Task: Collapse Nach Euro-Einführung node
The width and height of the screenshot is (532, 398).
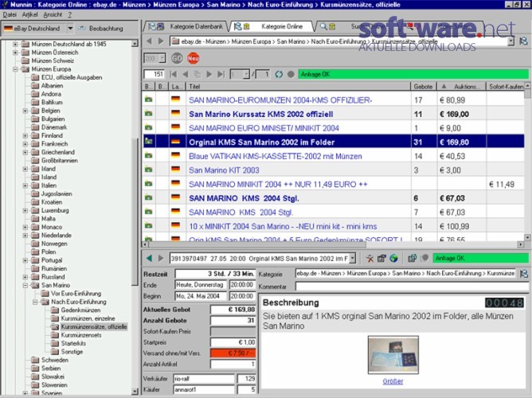Action: pos(35,302)
